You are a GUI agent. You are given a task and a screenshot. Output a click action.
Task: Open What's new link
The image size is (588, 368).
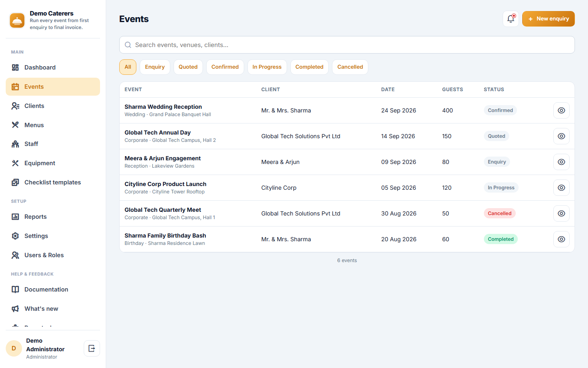[x=53, y=309]
